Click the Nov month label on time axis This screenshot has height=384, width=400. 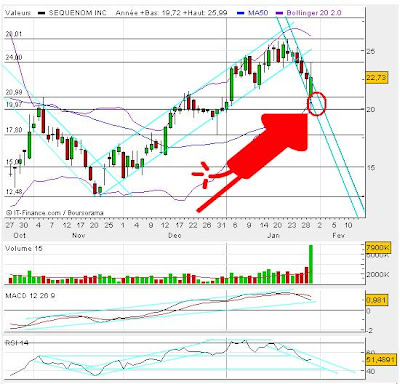point(79,235)
